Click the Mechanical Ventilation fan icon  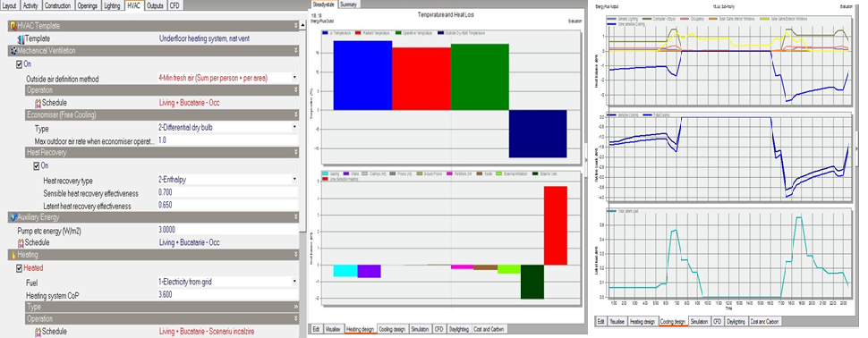pyautogui.click(x=13, y=50)
